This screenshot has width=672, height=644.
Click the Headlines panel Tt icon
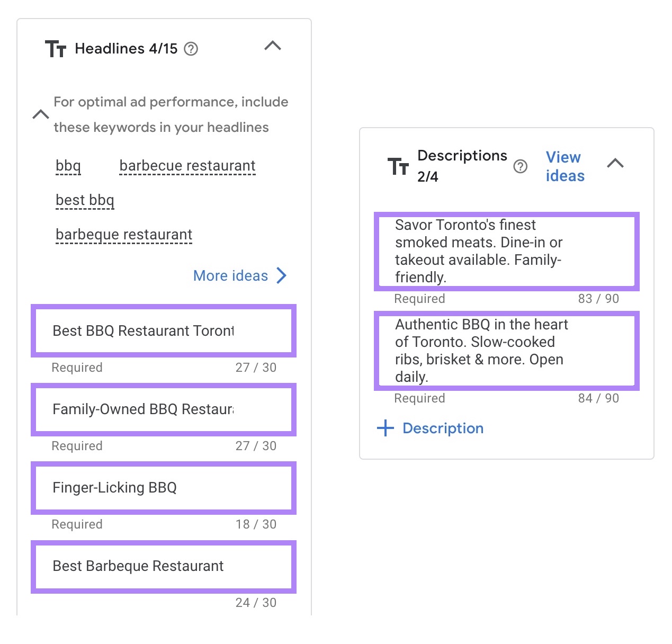[56, 49]
